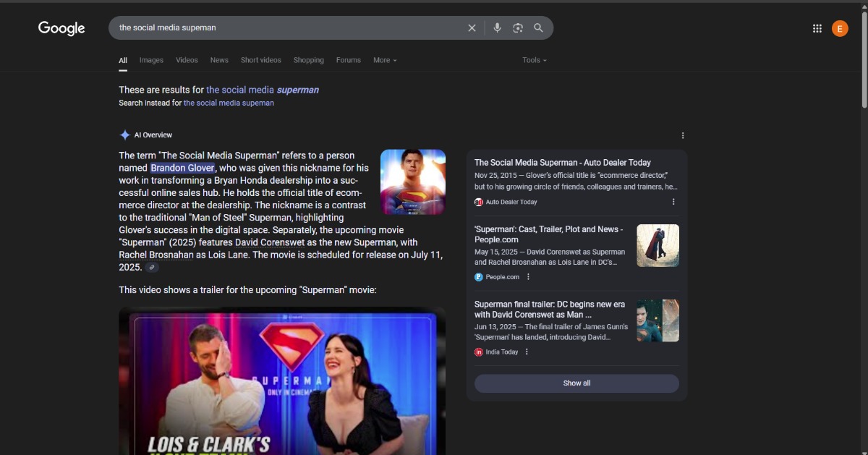868x455 pixels.
Task: Open the Tools dropdown
Action: point(535,60)
